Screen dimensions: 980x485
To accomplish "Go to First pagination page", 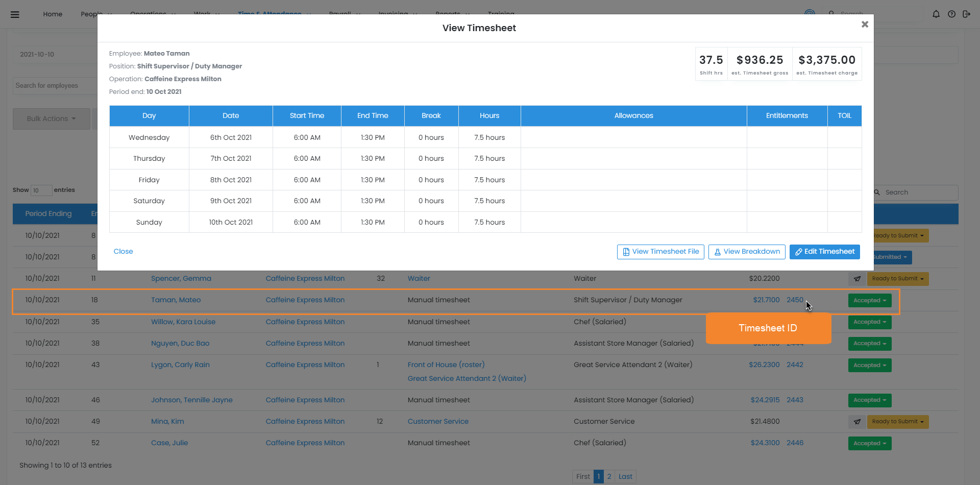I will [583, 476].
